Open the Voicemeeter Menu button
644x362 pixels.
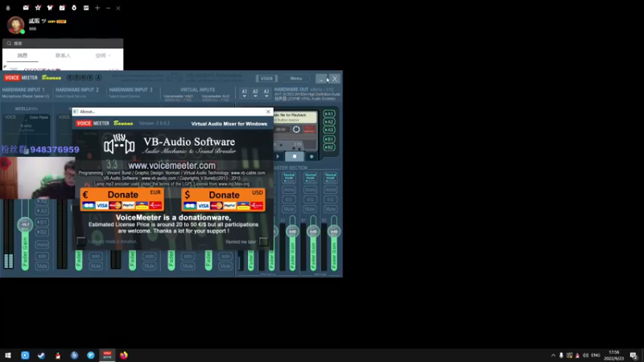tap(295, 78)
